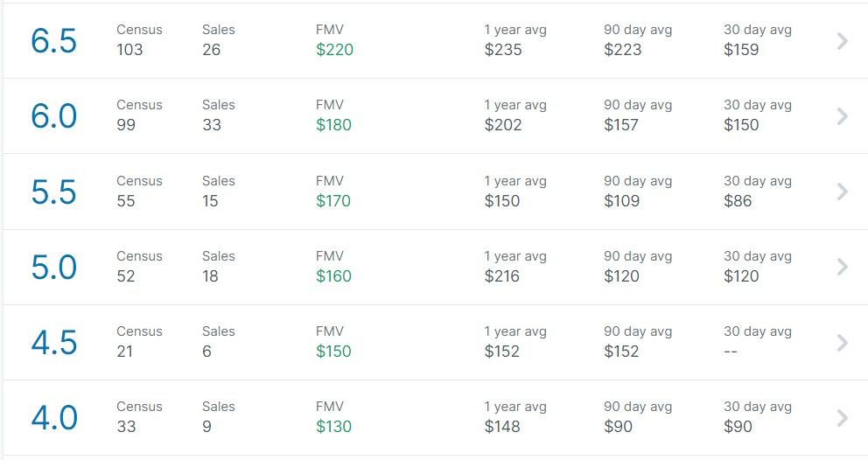Click the 1 year avg $235
The height and width of the screenshot is (460, 868).
(503, 49)
